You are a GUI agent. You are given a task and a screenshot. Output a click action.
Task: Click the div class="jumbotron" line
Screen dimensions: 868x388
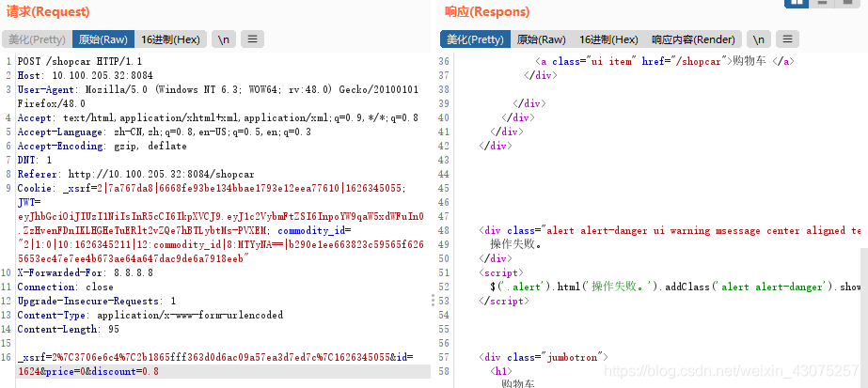tap(544, 358)
